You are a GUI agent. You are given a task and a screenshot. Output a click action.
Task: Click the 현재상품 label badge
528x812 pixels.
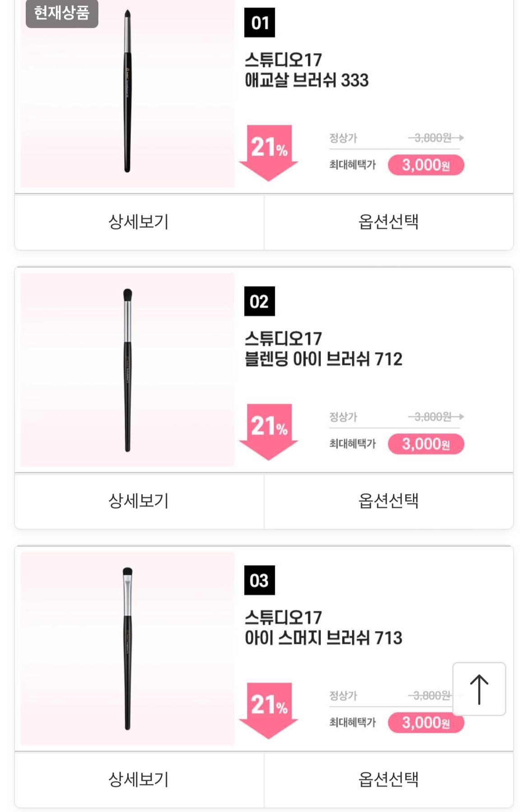62,13
